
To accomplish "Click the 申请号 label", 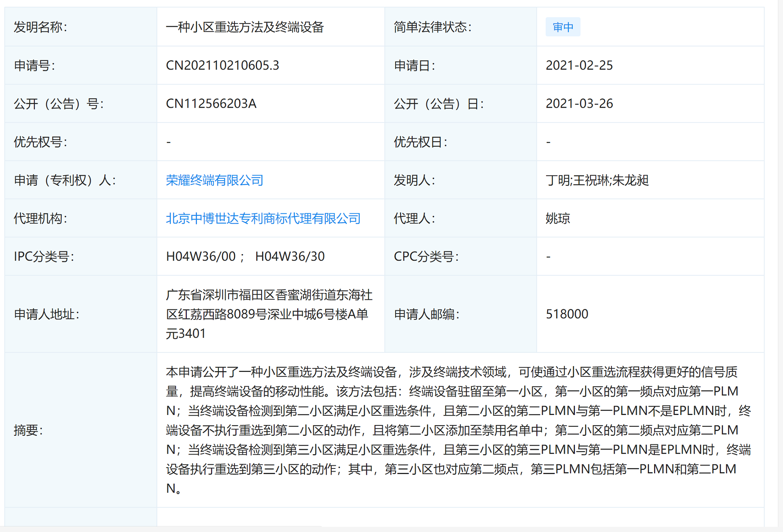I will (x=34, y=65).
